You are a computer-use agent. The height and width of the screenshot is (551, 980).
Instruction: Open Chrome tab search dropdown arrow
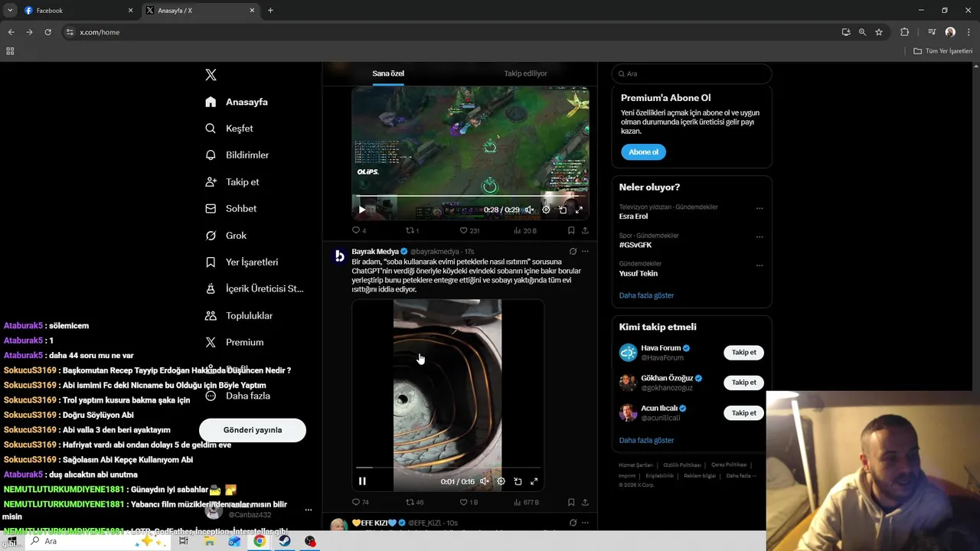click(x=10, y=11)
